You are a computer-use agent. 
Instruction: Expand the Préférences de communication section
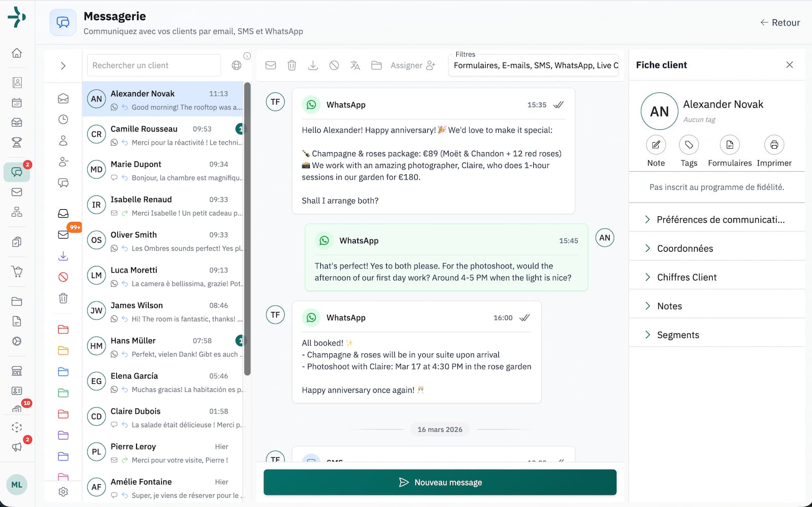[717, 220]
